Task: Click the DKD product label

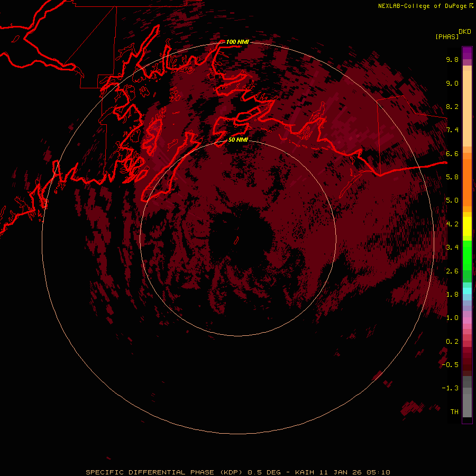Action: [465, 32]
